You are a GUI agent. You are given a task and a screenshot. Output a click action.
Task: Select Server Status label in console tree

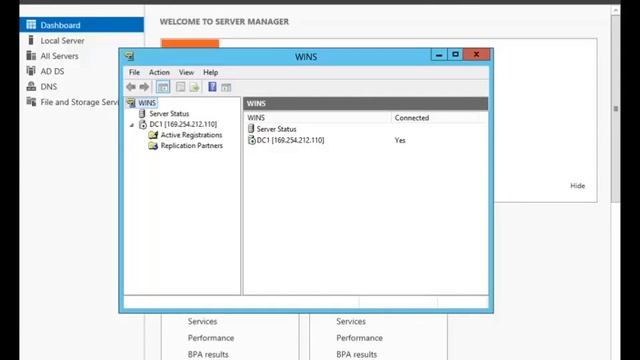coord(169,113)
